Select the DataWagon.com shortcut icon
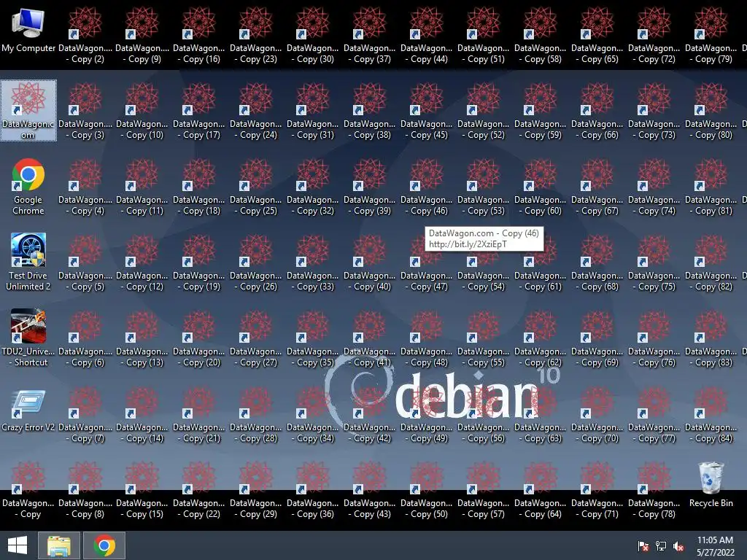This screenshot has width=747, height=560. 28,111
